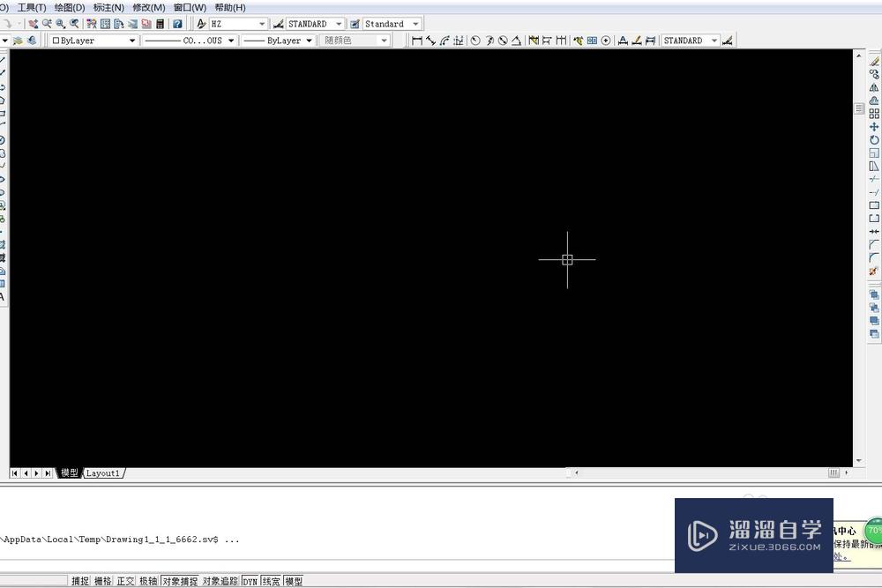This screenshot has width=882, height=588.
Task: Click the Diameter dimension tool
Action: (x=503, y=41)
